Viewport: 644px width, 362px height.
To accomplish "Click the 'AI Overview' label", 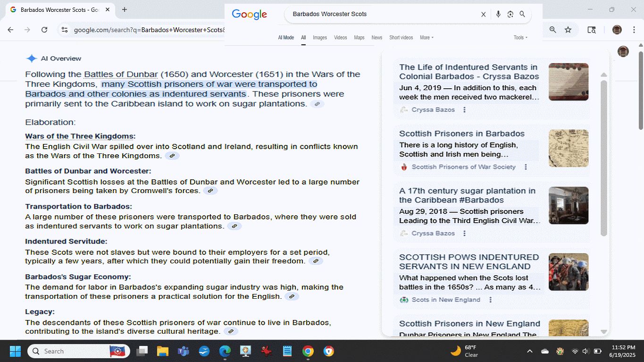I will tap(61, 59).
